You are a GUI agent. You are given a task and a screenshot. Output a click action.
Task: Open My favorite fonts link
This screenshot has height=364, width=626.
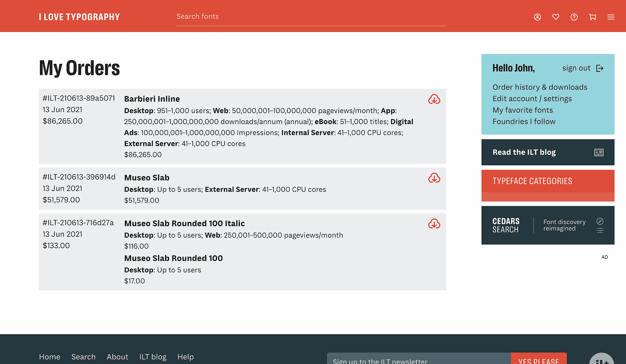click(523, 110)
